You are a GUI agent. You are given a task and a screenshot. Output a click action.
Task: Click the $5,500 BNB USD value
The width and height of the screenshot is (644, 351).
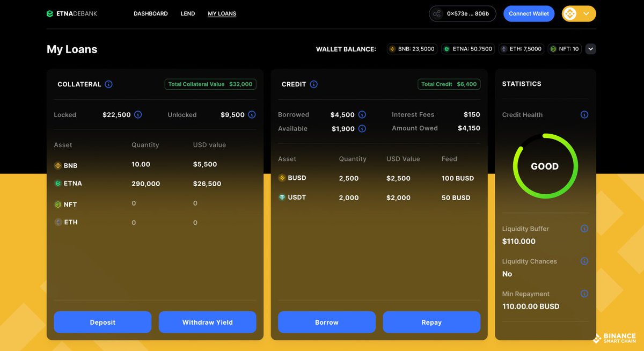(205, 164)
